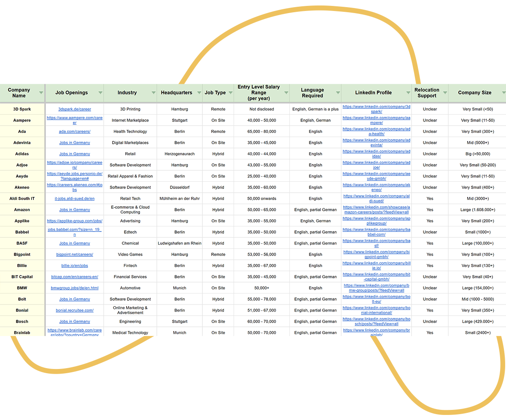Open the Aampere LinkedIn profile link
The image size is (506, 420).
point(377,120)
